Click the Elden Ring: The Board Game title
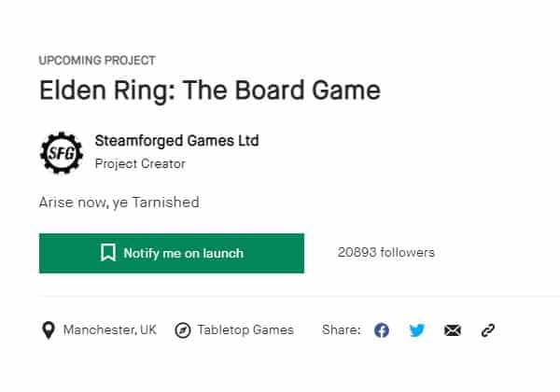The image size is (560, 392). [210, 90]
